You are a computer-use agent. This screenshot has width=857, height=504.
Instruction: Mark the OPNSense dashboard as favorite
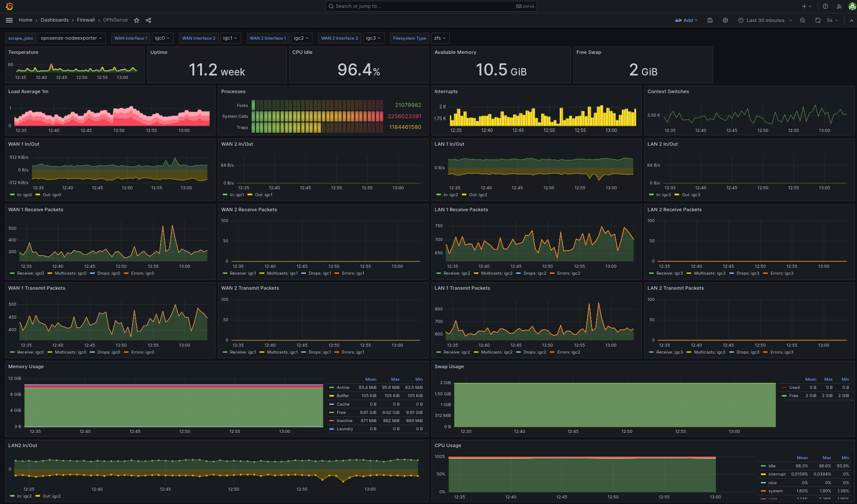[x=136, y=20]
